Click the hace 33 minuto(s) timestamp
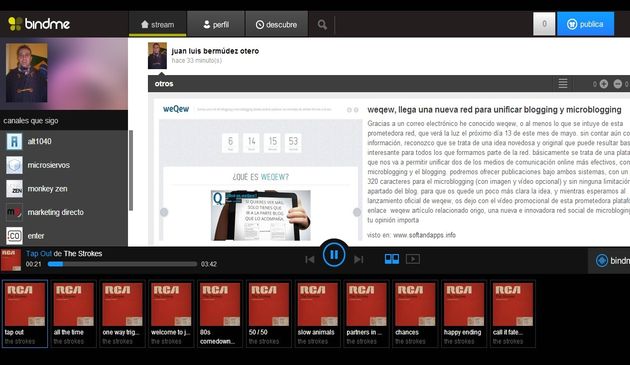 coord(196,61)
